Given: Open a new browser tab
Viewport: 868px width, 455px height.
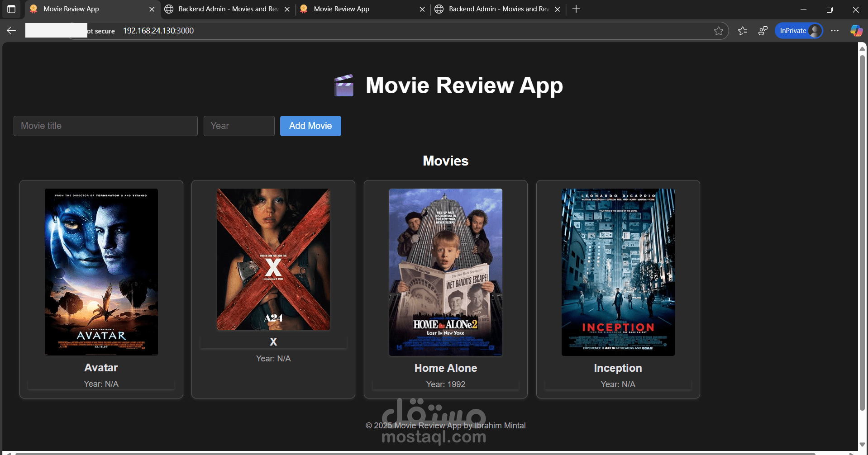Looking at the screenshot, I should point(576,9).
